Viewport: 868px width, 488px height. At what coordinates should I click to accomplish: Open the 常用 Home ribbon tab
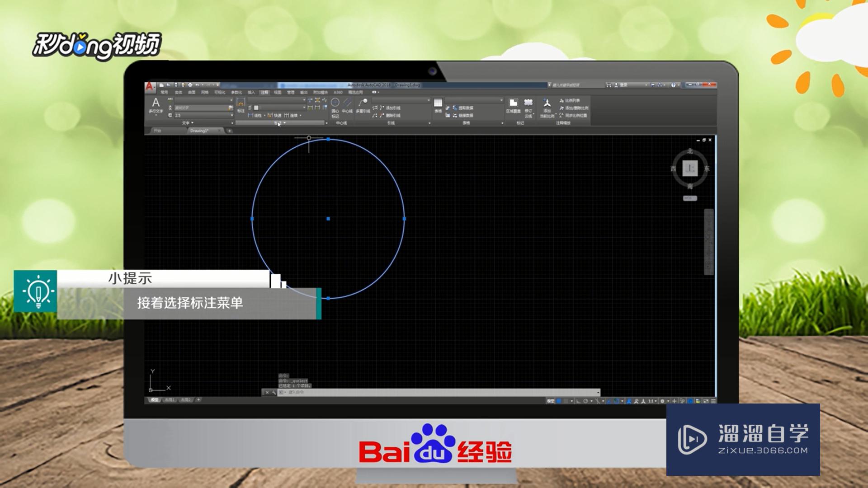(164, 92)
